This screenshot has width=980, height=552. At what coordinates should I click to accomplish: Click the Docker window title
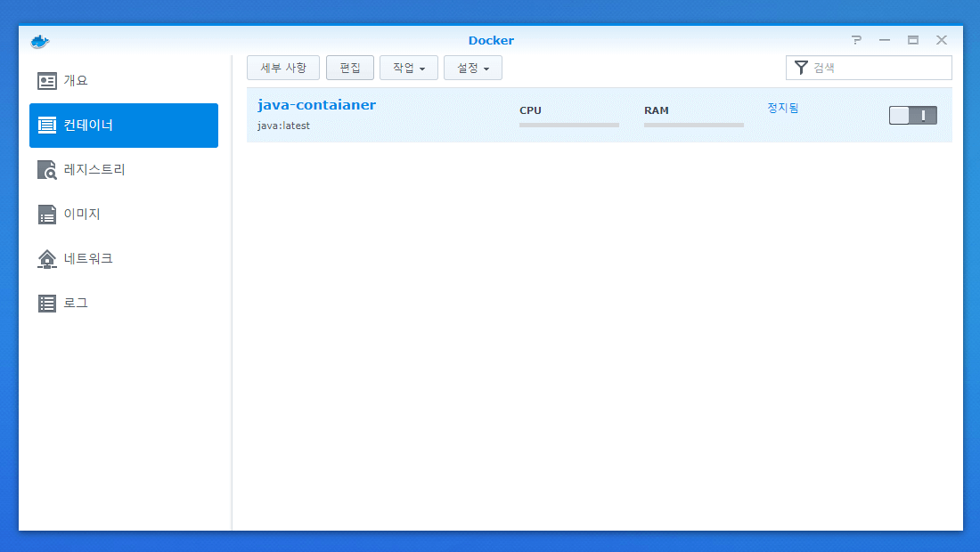(x=491, y=41)
